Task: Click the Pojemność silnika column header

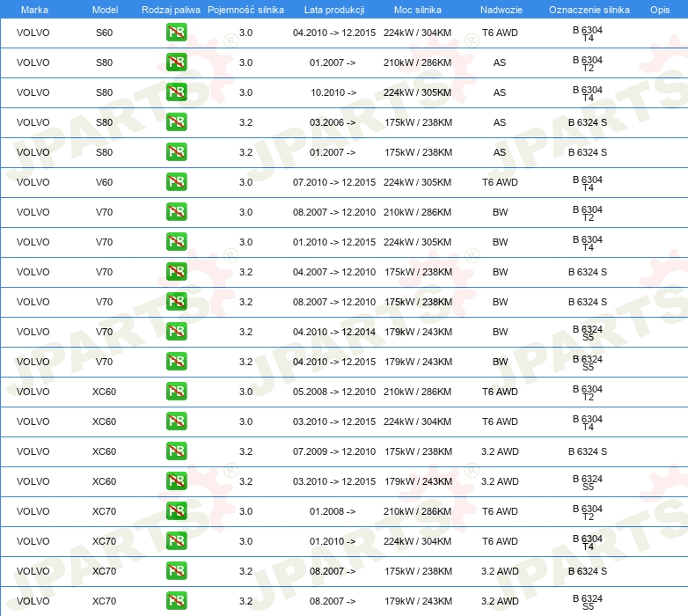Action: [x=245, y=10]
